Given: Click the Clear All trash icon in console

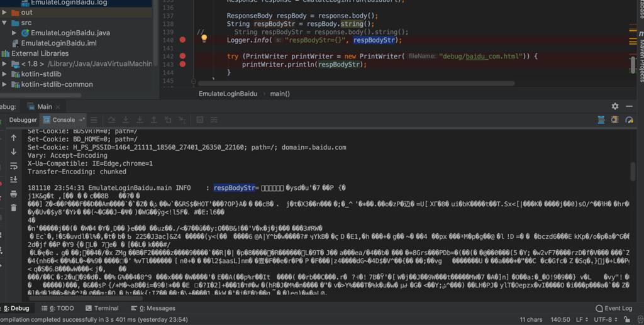Looking at the screenshot, I should pos(14,207).
